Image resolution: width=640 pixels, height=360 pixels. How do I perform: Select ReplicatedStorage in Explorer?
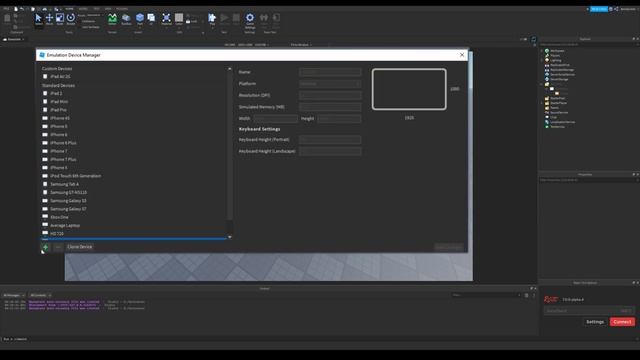pyautogui.click(x=562, y=69)
